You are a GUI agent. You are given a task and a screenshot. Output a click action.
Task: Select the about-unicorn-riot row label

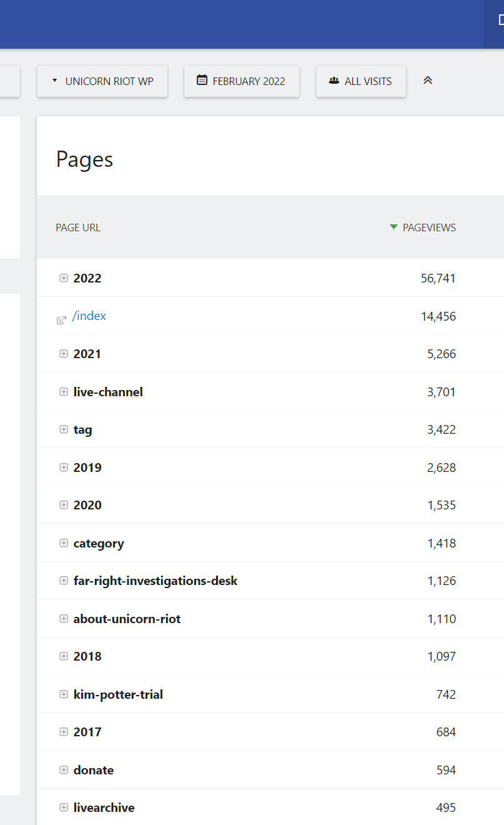(127, 619)
